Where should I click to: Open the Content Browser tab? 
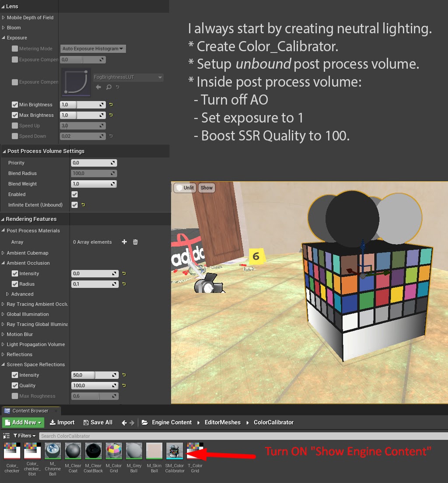click(31, 411)
